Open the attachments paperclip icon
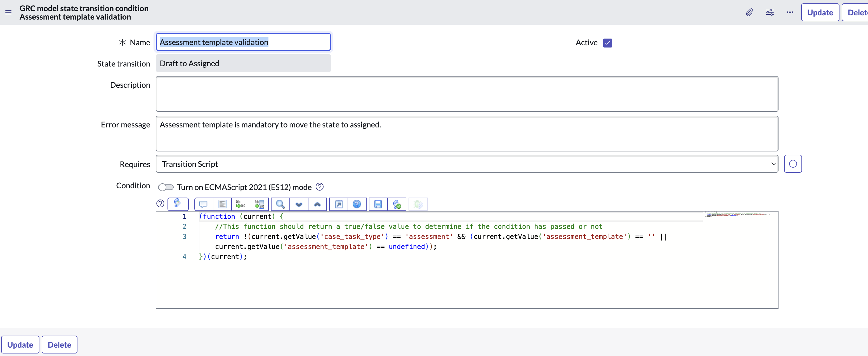 click(749, 13)
